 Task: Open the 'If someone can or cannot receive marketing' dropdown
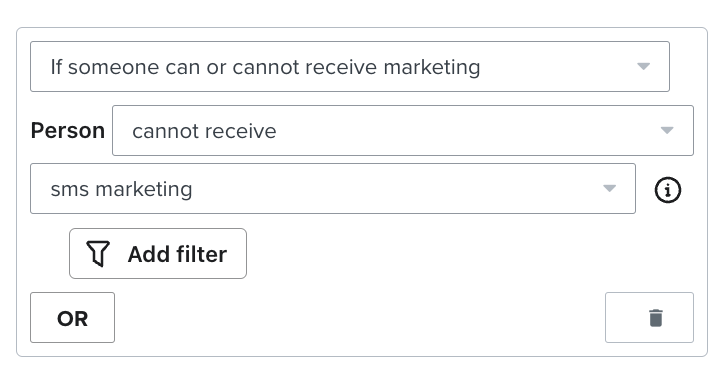tap(350, 66)
